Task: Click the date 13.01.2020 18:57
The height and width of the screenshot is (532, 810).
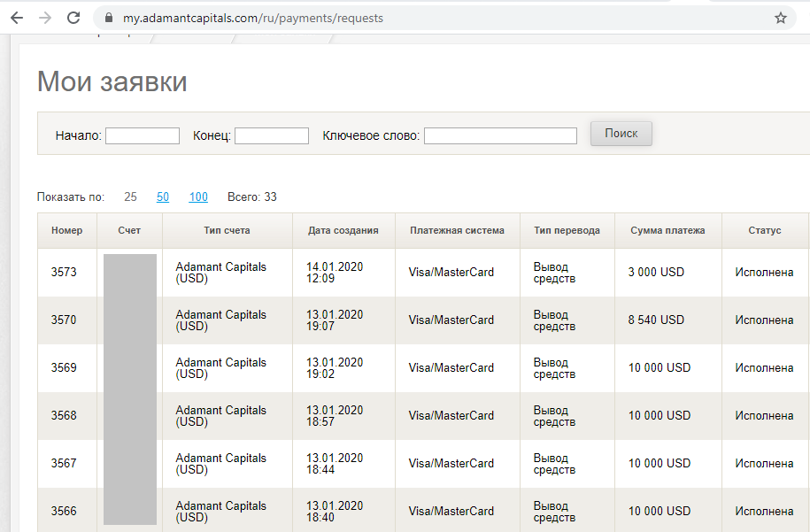Action: click(x=335, y=416)
